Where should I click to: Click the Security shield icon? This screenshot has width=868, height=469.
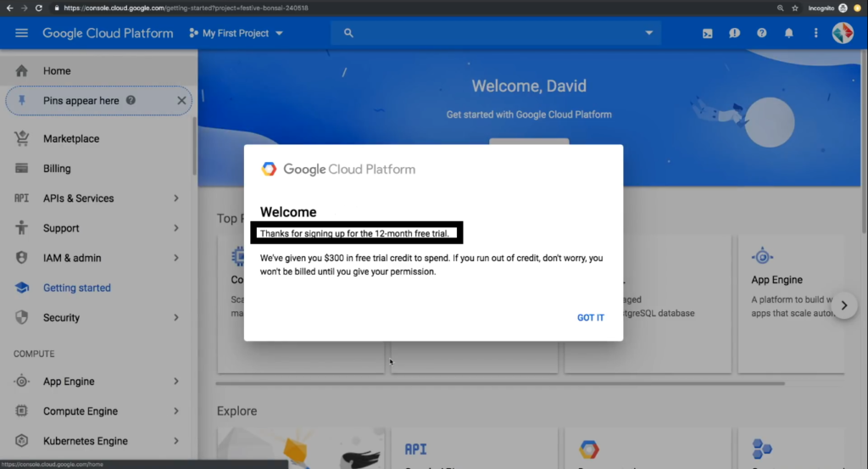tap(21, 317)
